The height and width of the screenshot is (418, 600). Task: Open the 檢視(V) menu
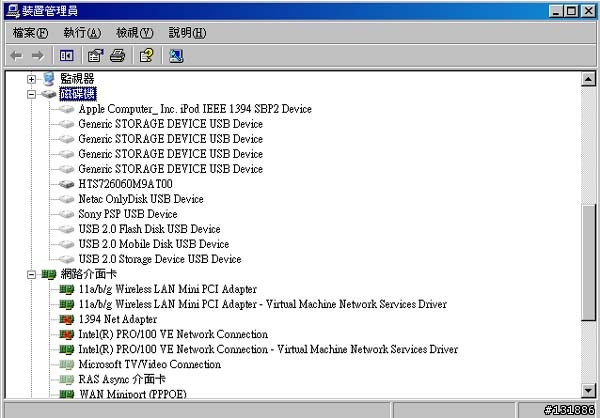point(134,33)
